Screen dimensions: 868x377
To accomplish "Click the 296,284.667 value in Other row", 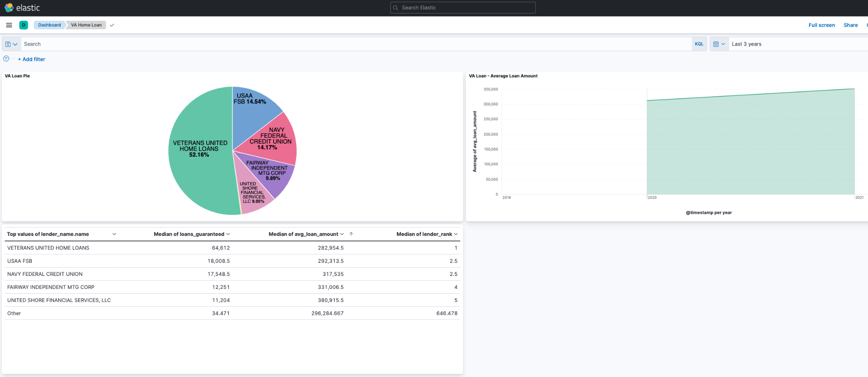I will tap(327, 313).
